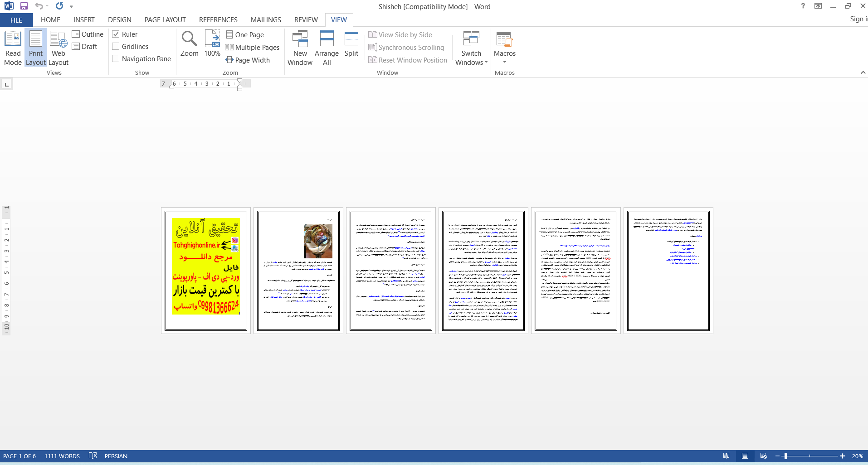Show One Page at a time

(245, 34)
